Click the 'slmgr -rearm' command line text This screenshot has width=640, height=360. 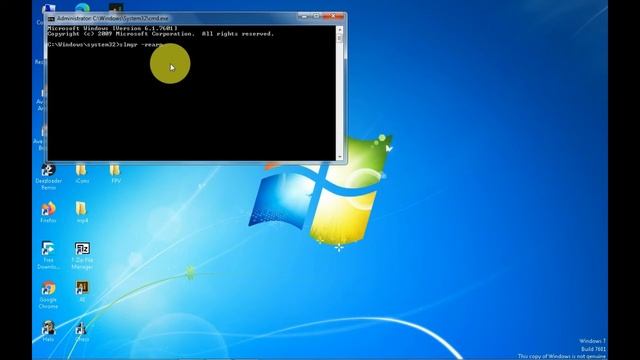[x=141, y=44]
